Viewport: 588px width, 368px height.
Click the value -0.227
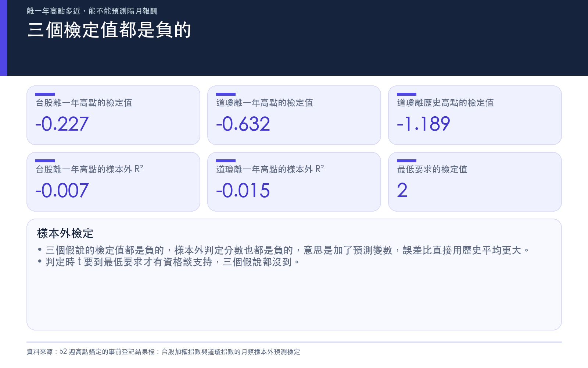point(62,124)
